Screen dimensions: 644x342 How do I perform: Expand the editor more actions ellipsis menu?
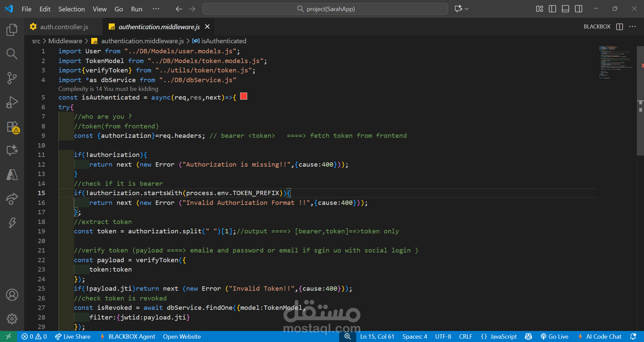[633, 27]
